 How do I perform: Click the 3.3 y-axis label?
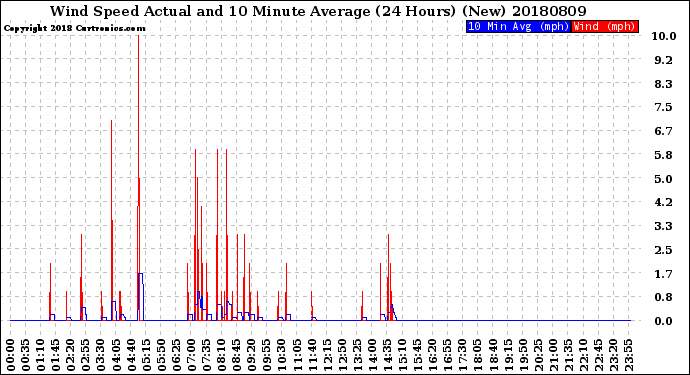click(x=664, y=226)
